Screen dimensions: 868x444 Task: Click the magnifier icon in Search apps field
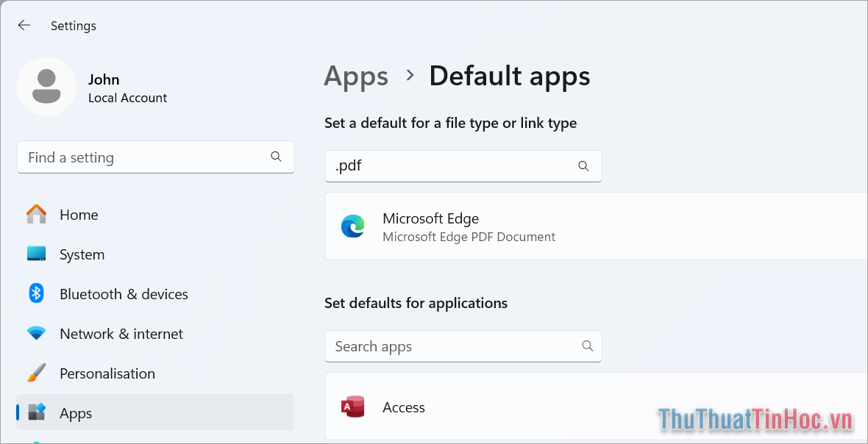(588, 345)
